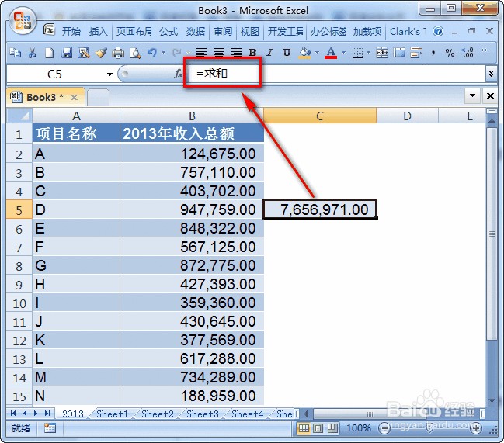This screenshot has width=504, height=443.
Task: Open the Name Box dropdown arrow
Action: point(109,74)
